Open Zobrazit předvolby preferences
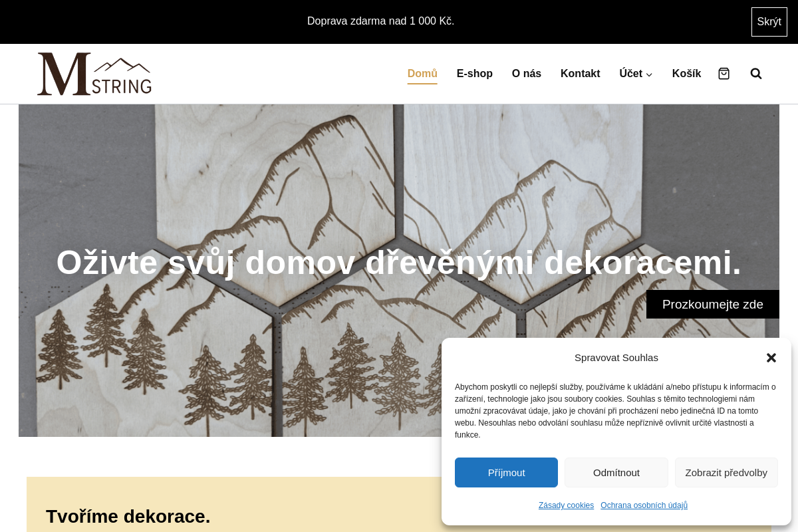The width and height of the screenshot is (798, 532). pos(726,472)
